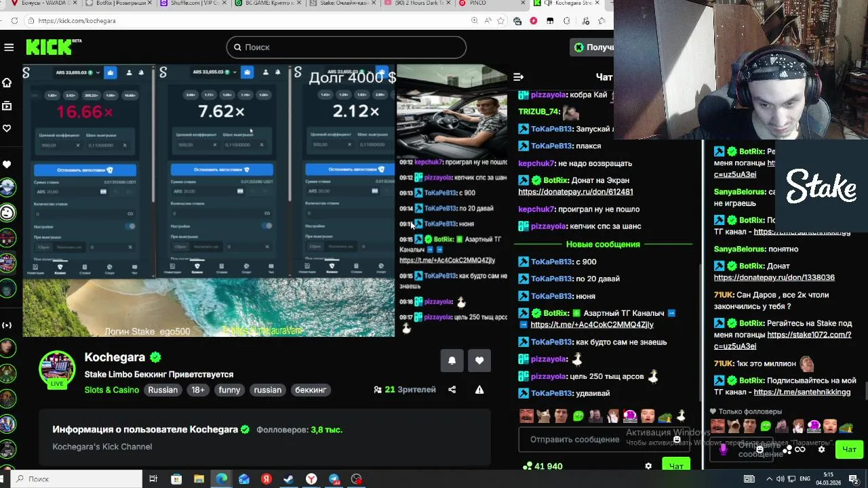Click the Windows taskbar search box
The image size is (868, 488).
(75, 479)
